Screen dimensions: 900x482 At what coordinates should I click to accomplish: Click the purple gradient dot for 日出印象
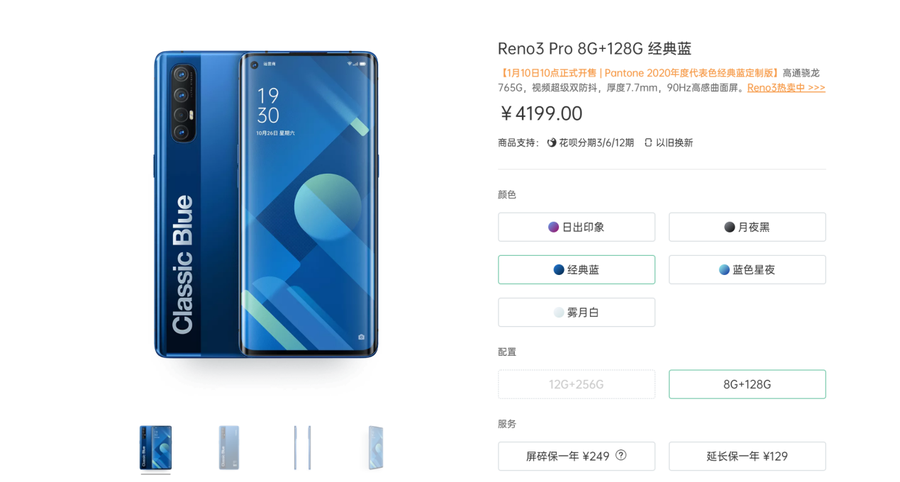click(553, 227)
